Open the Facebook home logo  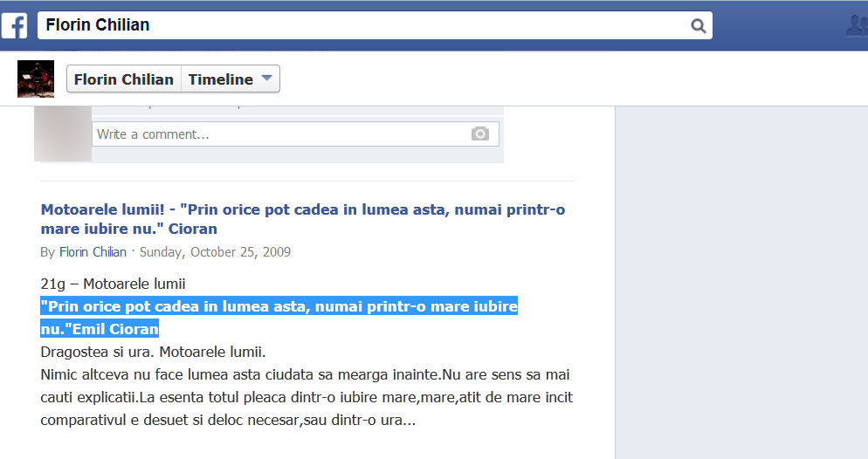[14, 25]
